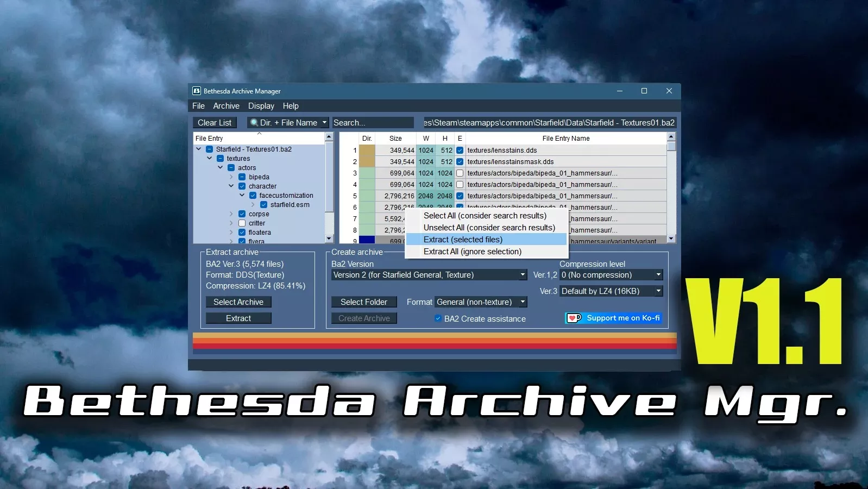
Task: Uncheck the starfield.esm checkbox
Action: (263, 205)
